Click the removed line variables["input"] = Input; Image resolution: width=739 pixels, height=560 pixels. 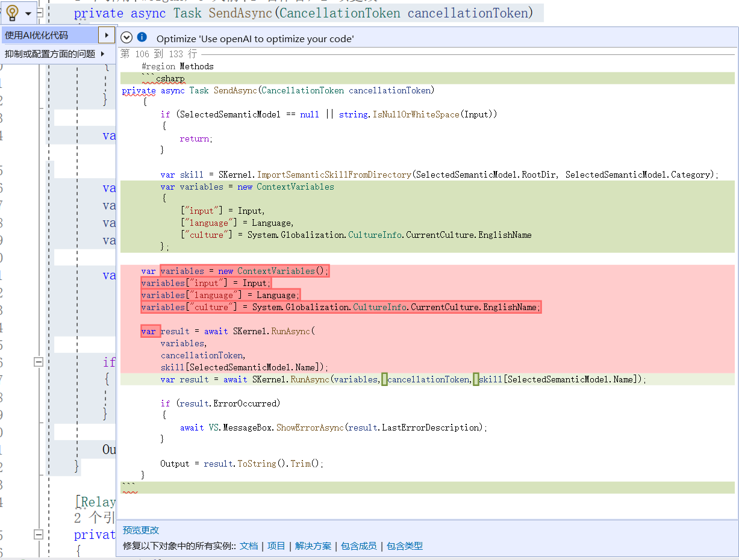click(x=206, y=283)
